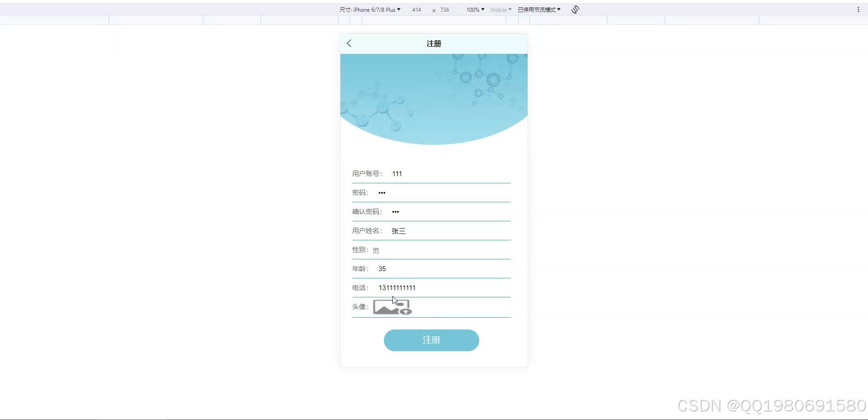Open the 100% zoom level dropdown
868x420 pixels.
(x=474, y=9)
